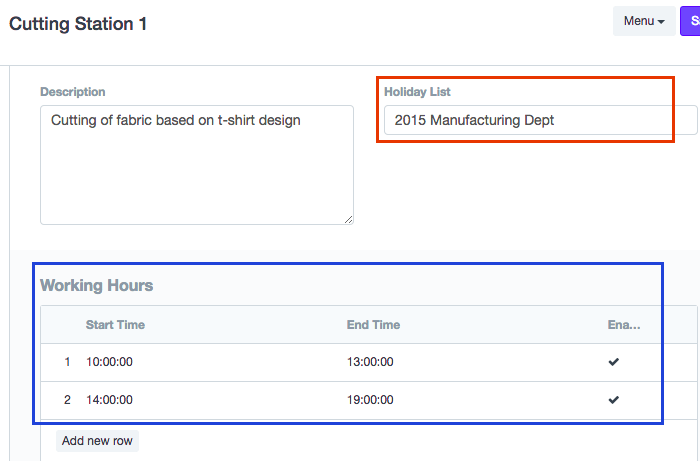Toggle the enabled checkmark in row 1
The width and height of the screenshot is (700, 461).
(x=614, y=362)
